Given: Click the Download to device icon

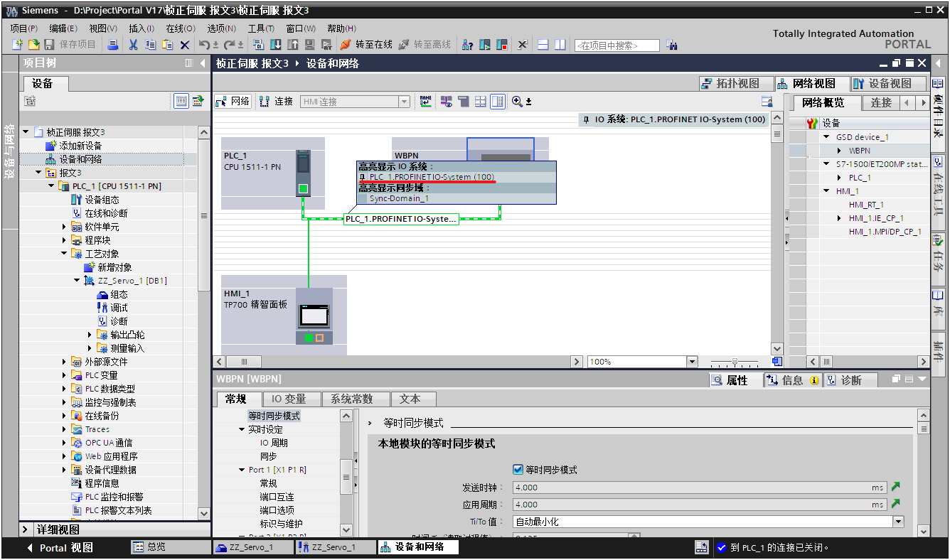Looking at the screenshot, I should click(276, 45).
